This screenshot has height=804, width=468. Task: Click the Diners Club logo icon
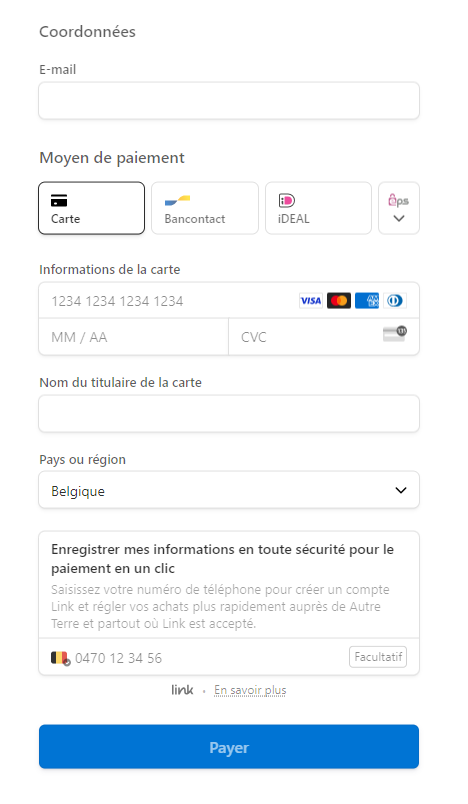pos(395,300)
